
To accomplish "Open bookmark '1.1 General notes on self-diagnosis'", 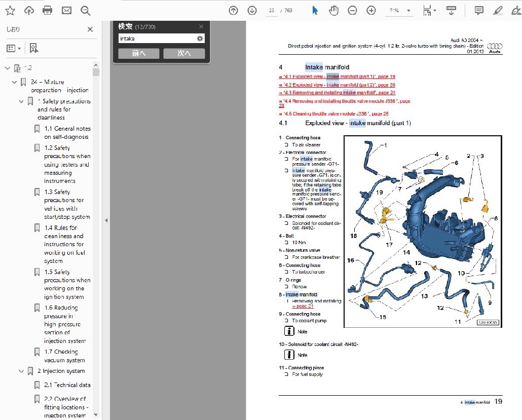I will click(67, 132).
